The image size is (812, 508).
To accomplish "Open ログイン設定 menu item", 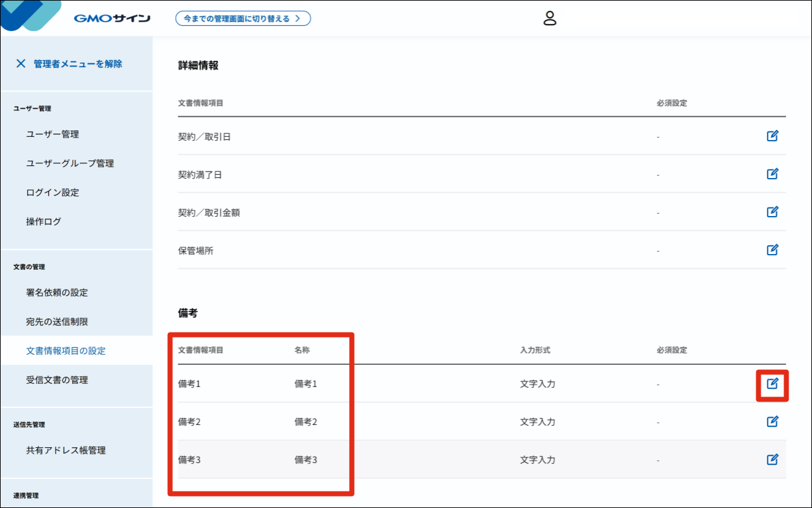I will tap(53, 193).
